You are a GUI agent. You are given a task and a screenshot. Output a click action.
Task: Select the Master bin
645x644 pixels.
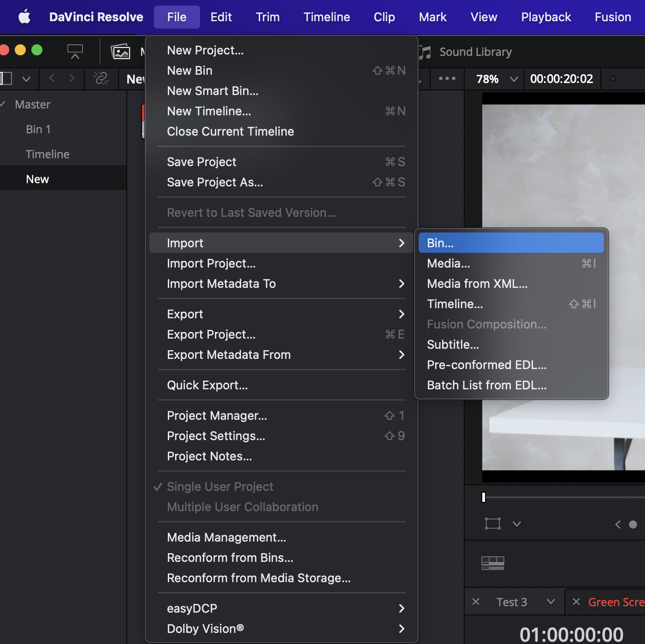32,104
